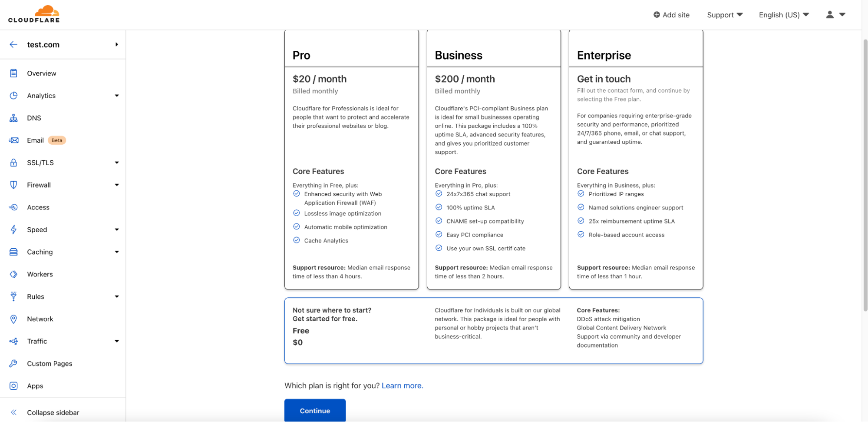Open the Support dropdown menu
Screen dimensions: 868x422
click(725, 15)
